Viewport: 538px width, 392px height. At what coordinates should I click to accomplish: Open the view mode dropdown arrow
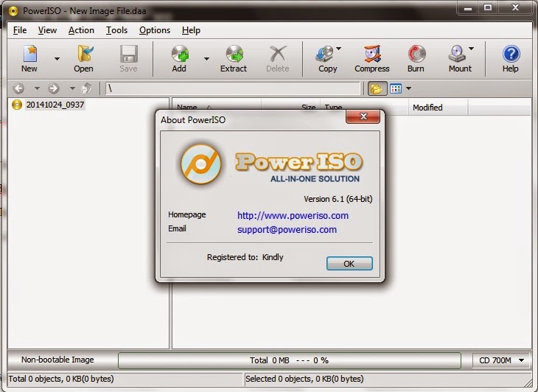point(408,88)
